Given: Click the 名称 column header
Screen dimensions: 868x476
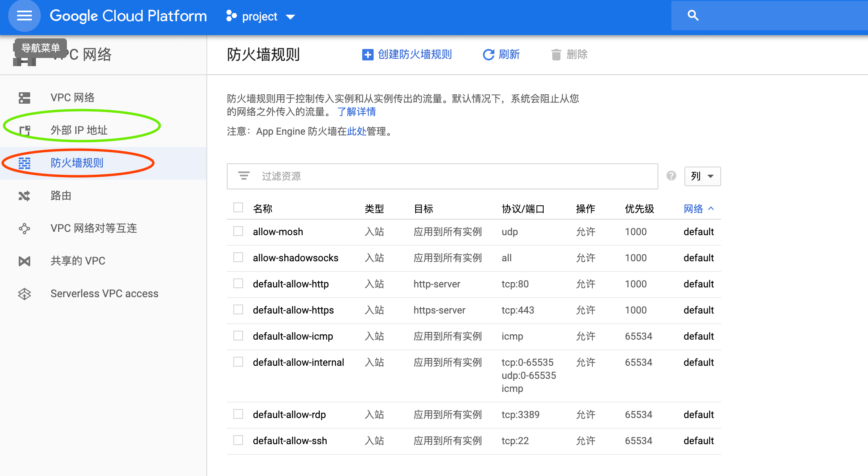Looking at the screenshot, I should [x=263, y=209].
